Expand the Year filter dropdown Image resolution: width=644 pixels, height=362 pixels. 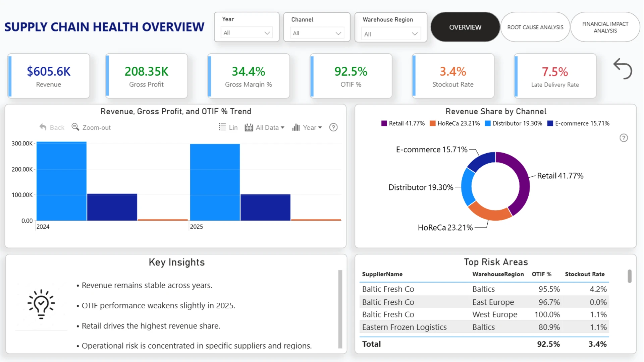tap(247, 33)
